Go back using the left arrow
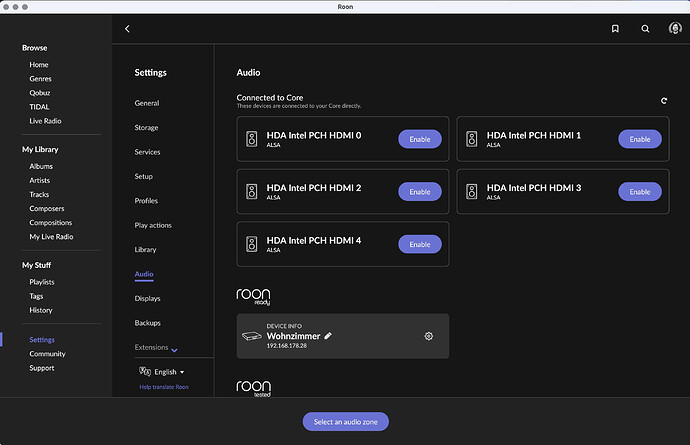 (x=127, y=29)
